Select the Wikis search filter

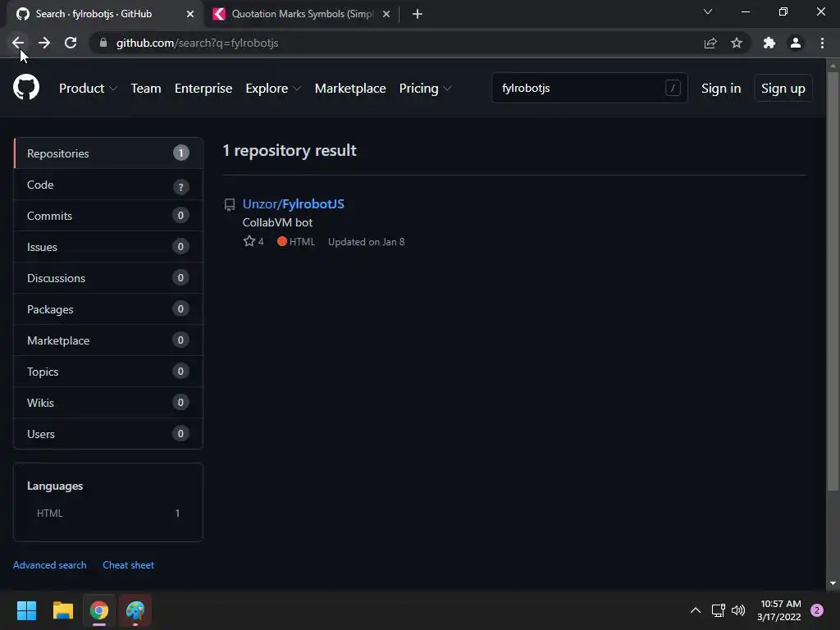pos(108,402)
